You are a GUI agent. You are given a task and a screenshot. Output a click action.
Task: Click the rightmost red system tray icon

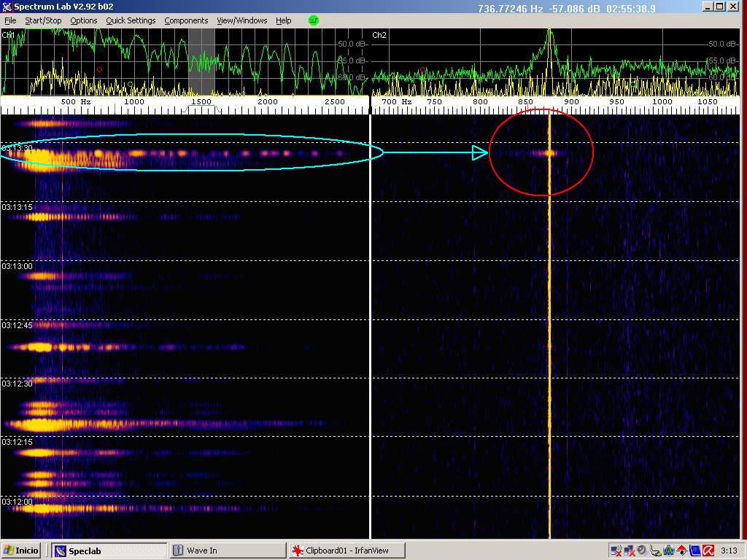click(708, 551)
